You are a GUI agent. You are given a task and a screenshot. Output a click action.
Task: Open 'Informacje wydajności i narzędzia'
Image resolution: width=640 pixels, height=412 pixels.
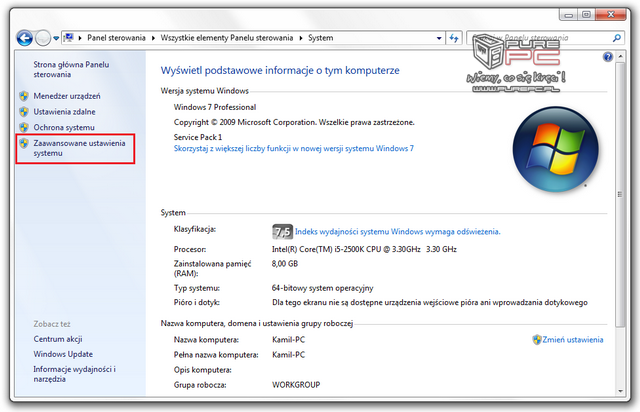tap(74, 374)
